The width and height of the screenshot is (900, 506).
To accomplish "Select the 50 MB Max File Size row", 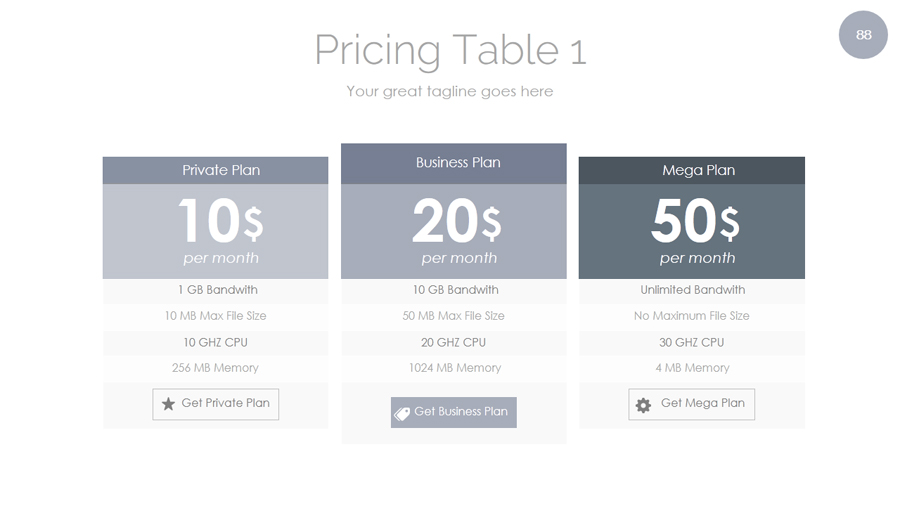I will [453, 316].
